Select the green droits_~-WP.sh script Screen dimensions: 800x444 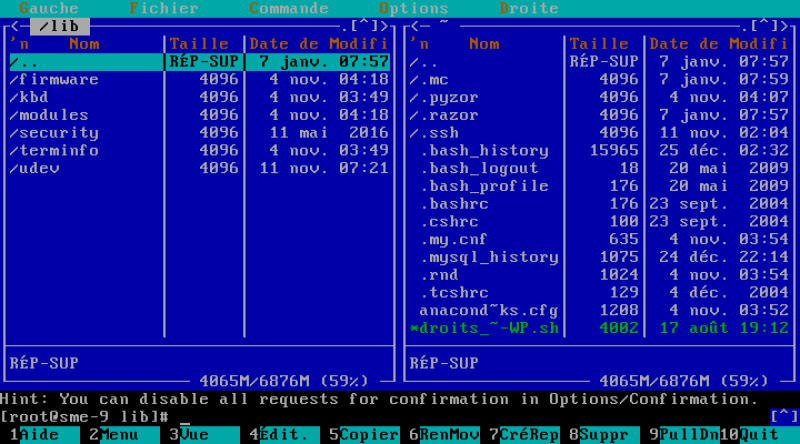pos(599,328)
